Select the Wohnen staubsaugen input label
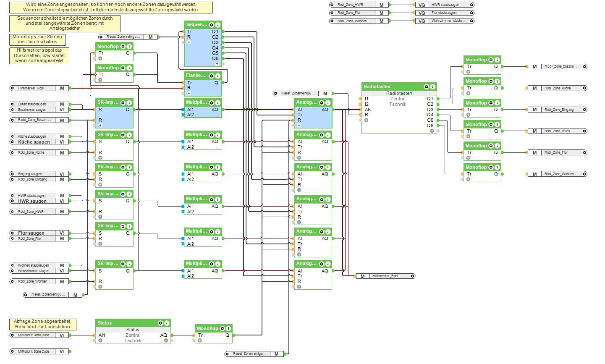 click(33, 265)
